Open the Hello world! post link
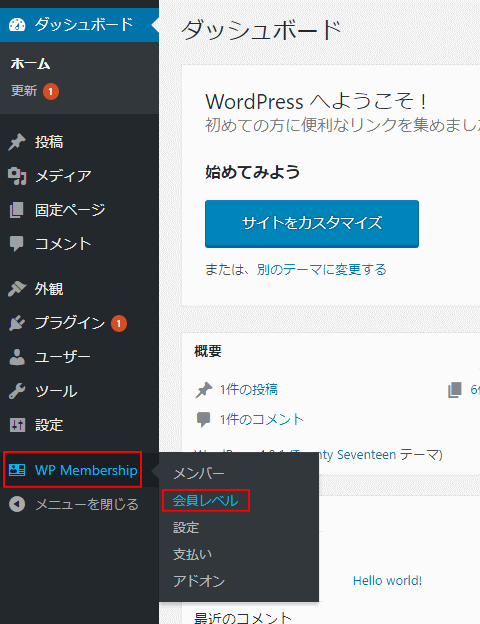Viewport: 480px width, 624px height. click(x=387, y=581)
